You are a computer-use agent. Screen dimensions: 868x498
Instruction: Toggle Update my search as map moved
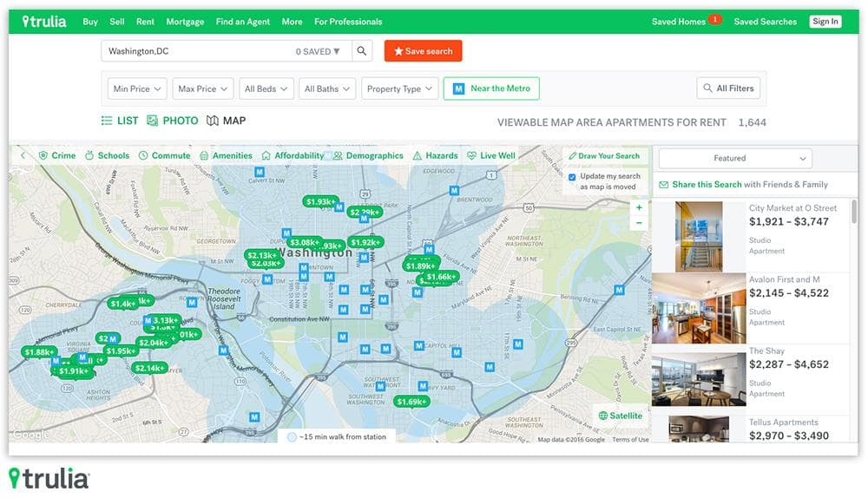(572, 177)
